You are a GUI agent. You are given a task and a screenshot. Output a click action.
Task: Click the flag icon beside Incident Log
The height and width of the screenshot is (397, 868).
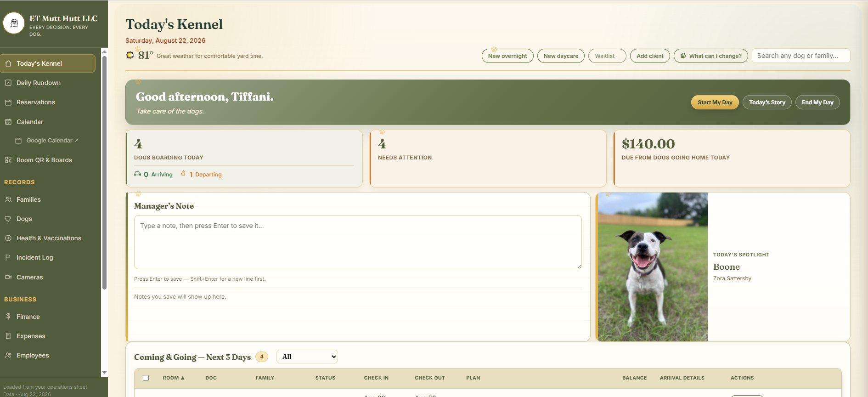pyautogui.click(x=8, y=257)
